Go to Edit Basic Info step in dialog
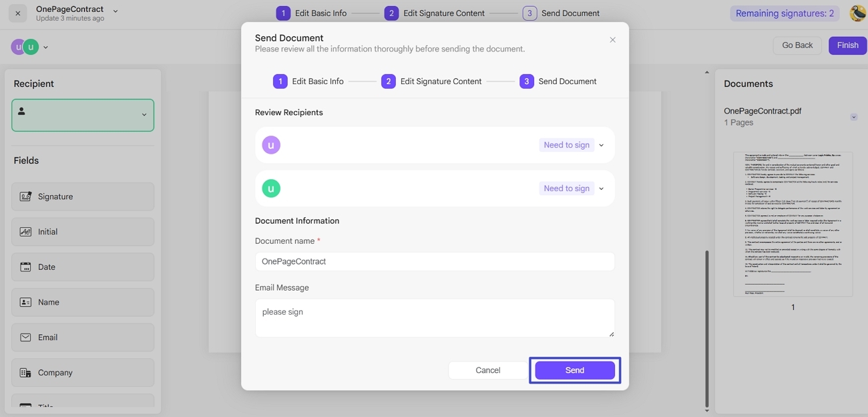Screen dimensions: 868x417 (308, 82)
